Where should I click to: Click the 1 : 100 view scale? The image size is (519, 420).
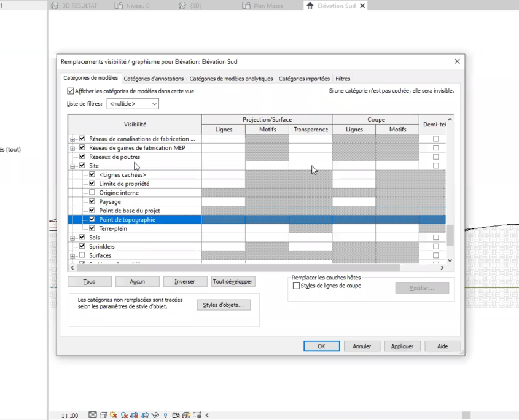pos(69,415)
